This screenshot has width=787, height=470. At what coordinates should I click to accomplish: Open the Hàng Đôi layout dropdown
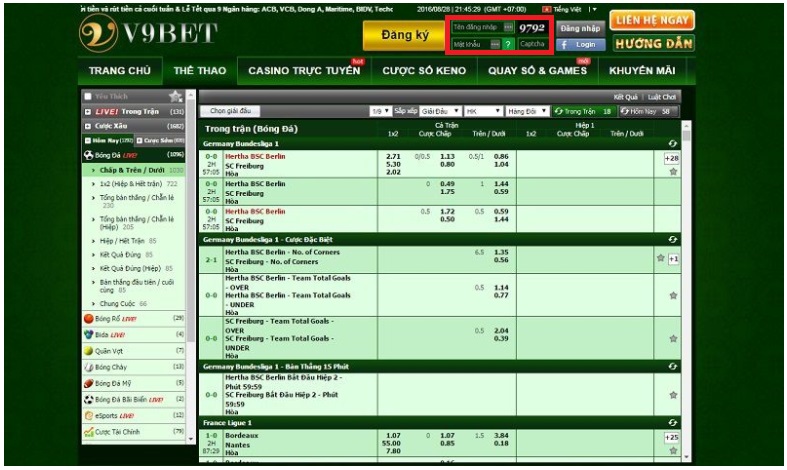pyautogui.click(x=527, y=111)
